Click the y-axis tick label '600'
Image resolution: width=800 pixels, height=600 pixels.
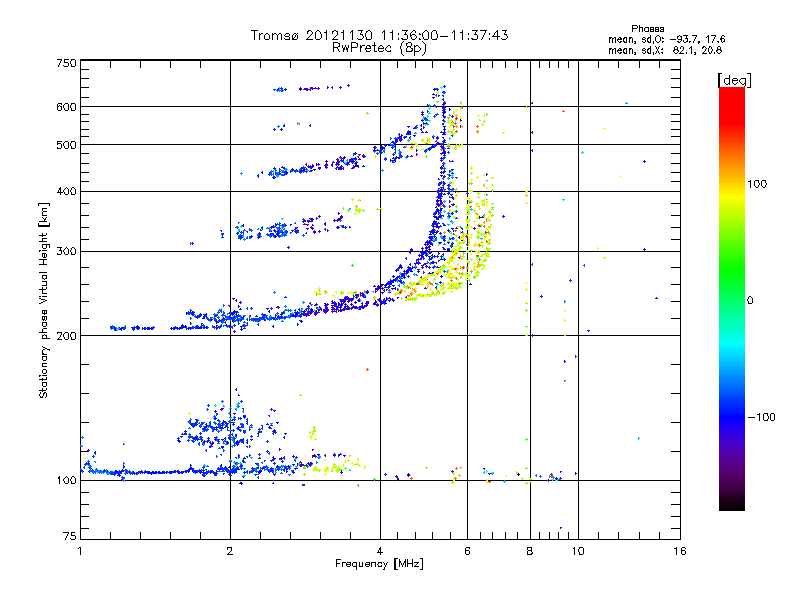66,107
